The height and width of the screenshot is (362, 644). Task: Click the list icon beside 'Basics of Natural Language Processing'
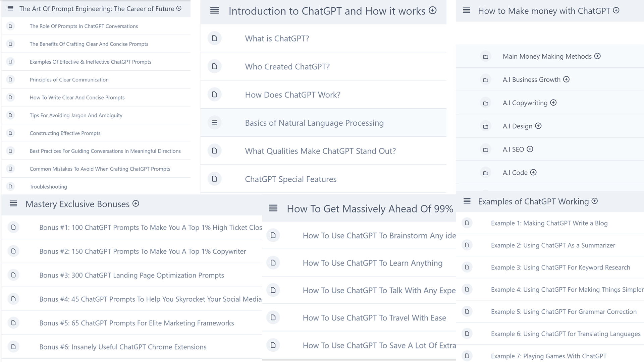point(215,123)
